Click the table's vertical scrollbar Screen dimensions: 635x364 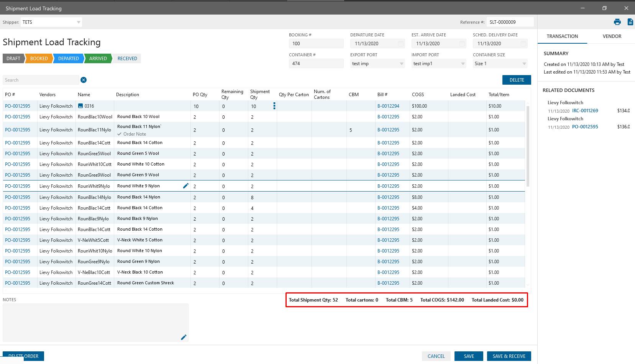coord(528,146)
